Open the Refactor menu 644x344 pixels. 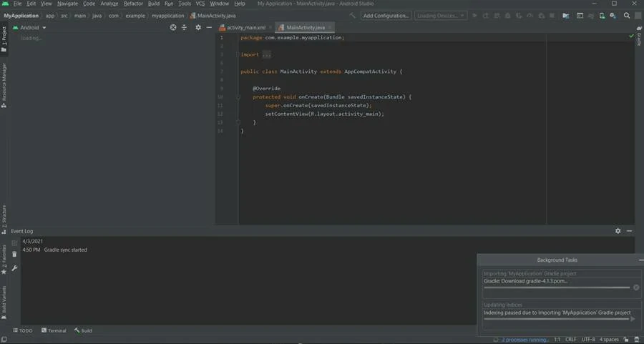pos(133,4)
